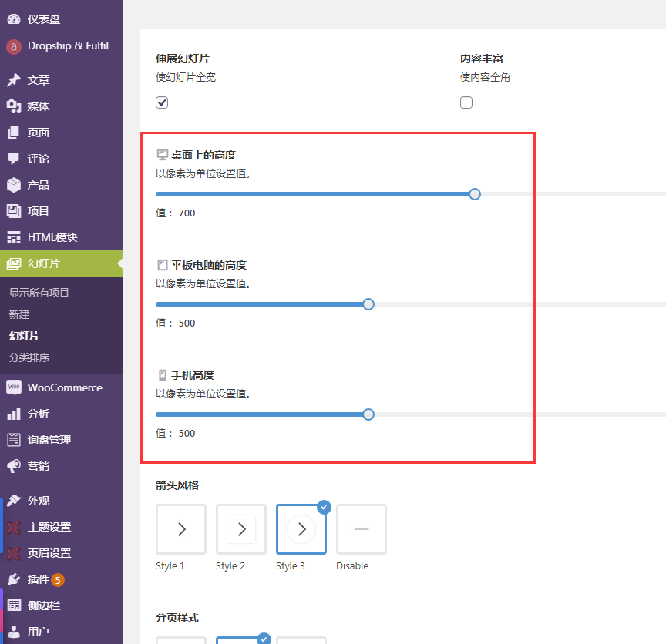Click the 评论 comment bubble icon

(x=14, y=159)
